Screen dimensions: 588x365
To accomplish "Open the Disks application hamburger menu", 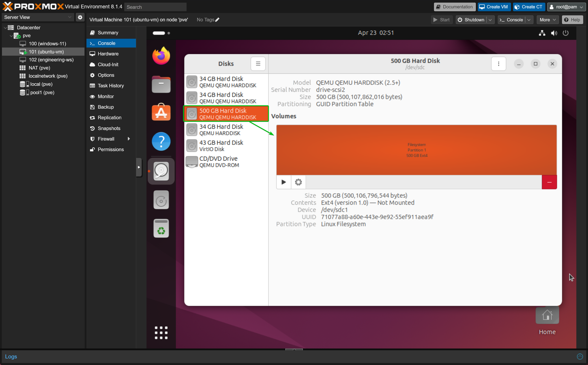I will (x=258, y=64).
